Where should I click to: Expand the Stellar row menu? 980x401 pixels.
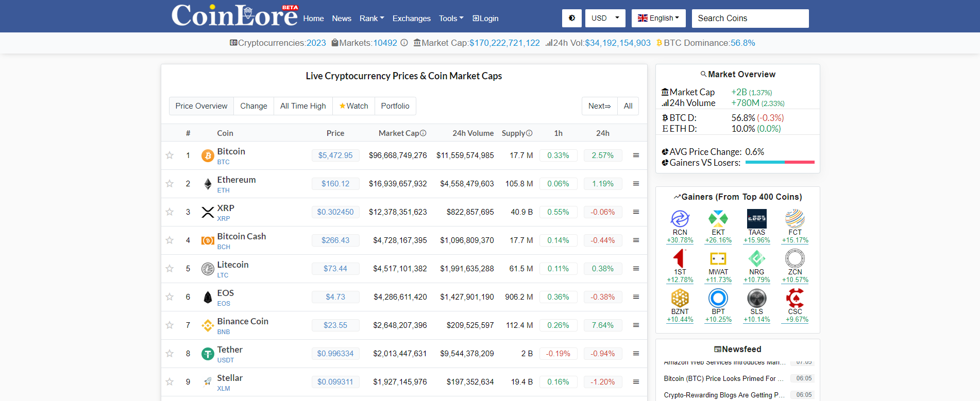pos(636,382)
